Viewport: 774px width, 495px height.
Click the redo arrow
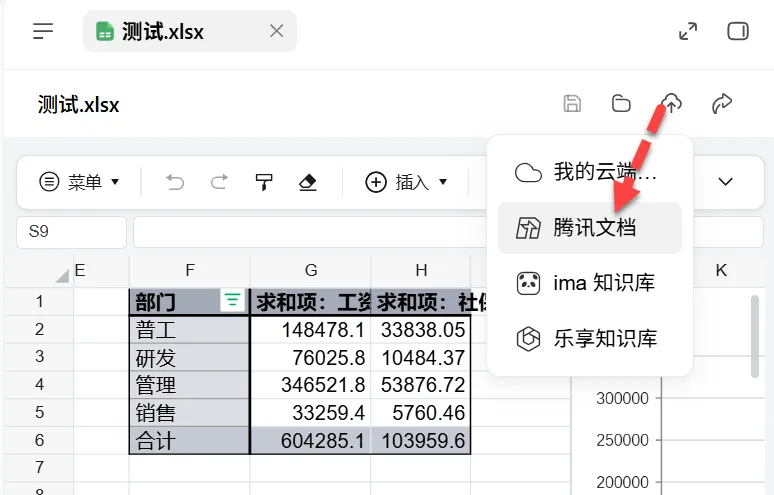219,182
